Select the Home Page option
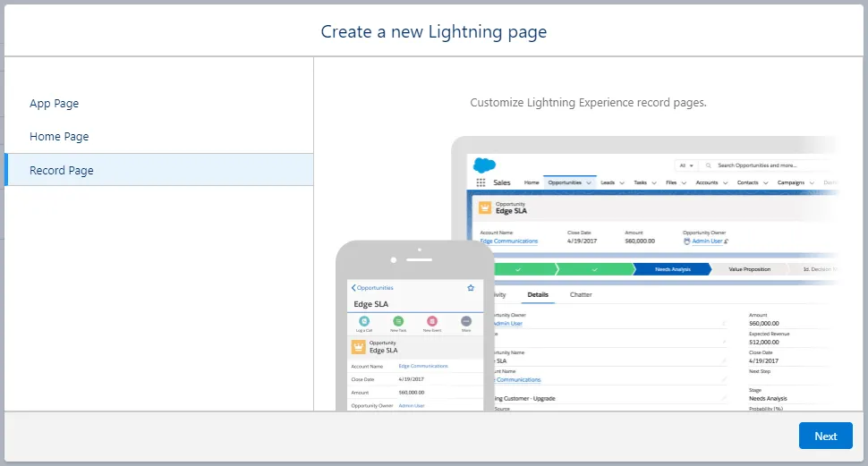Image resolution: width=868 pixels, height=466 pixels. coord(59,137)
